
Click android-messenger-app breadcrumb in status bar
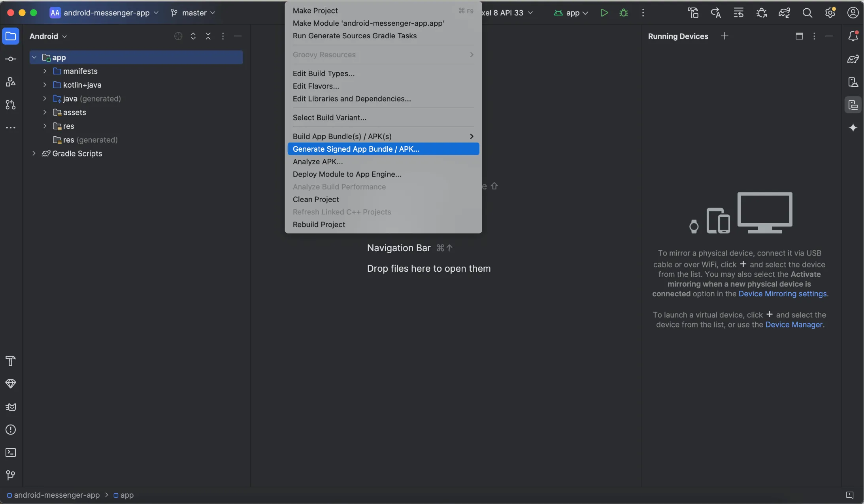[53, 495]
